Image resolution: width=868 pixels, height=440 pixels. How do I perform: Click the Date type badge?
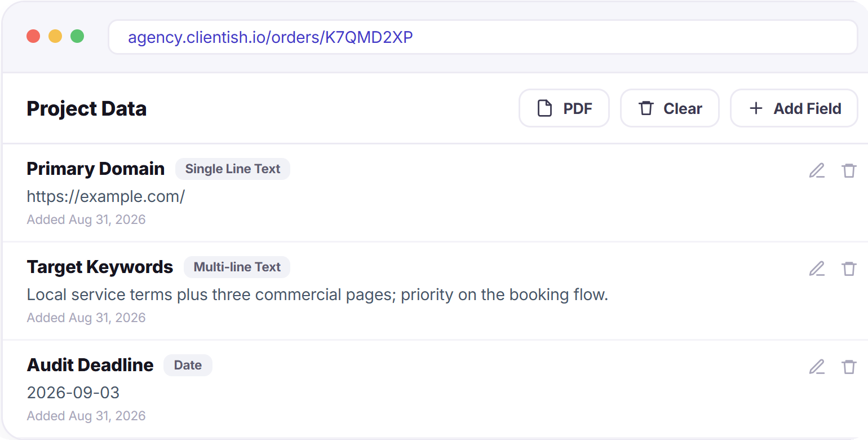coord(188,366)
